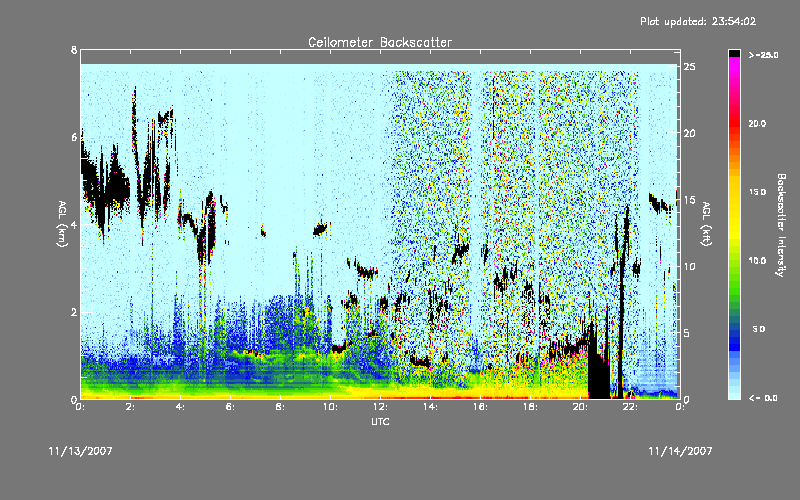Click the "22:" hour tick on UTC axis
Viewport: 800px width, 500px height.
[x=630, y=407]
